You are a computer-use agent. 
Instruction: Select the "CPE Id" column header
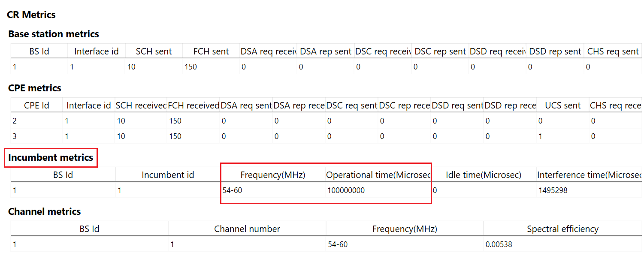pyautogui.click(x=36, y=105)
